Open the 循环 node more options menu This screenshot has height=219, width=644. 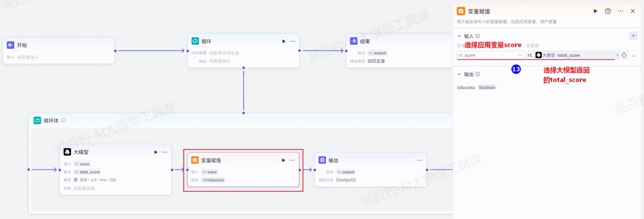click(x=293, y=41)
